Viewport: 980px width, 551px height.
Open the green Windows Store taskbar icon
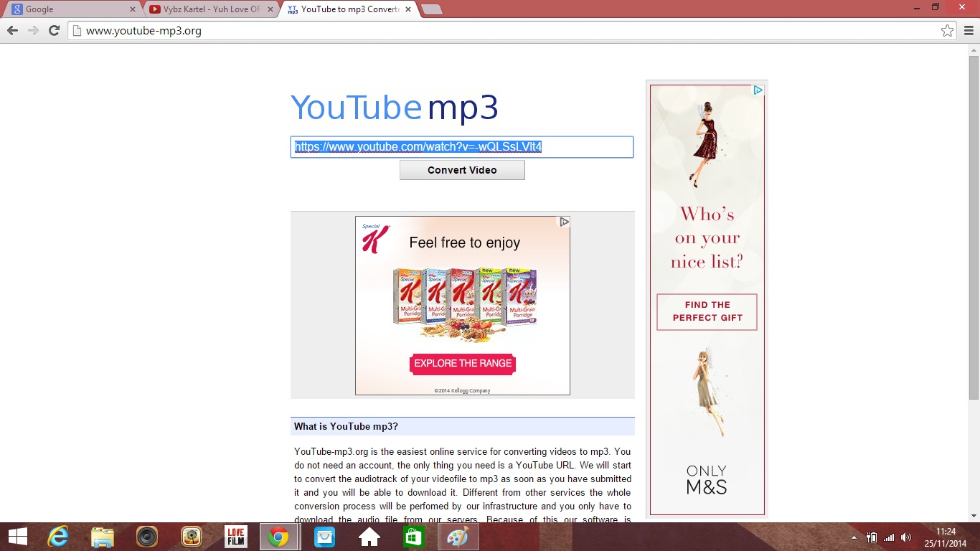pyautogui.click(x=413, y=537)
